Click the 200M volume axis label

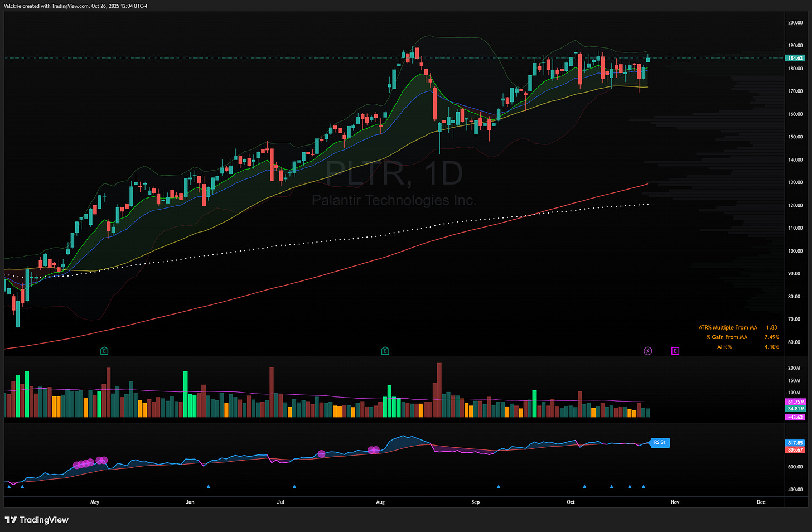click(794, 368)
